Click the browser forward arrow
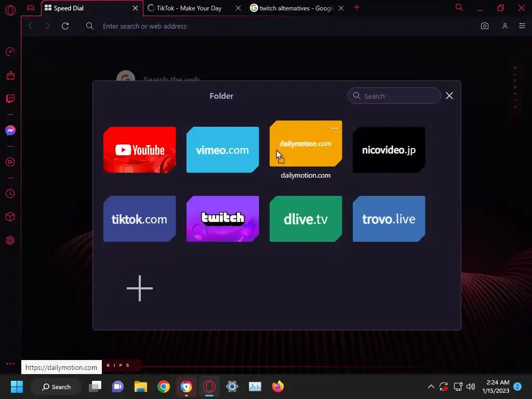 pyautogui.click(x=47, y=26)
